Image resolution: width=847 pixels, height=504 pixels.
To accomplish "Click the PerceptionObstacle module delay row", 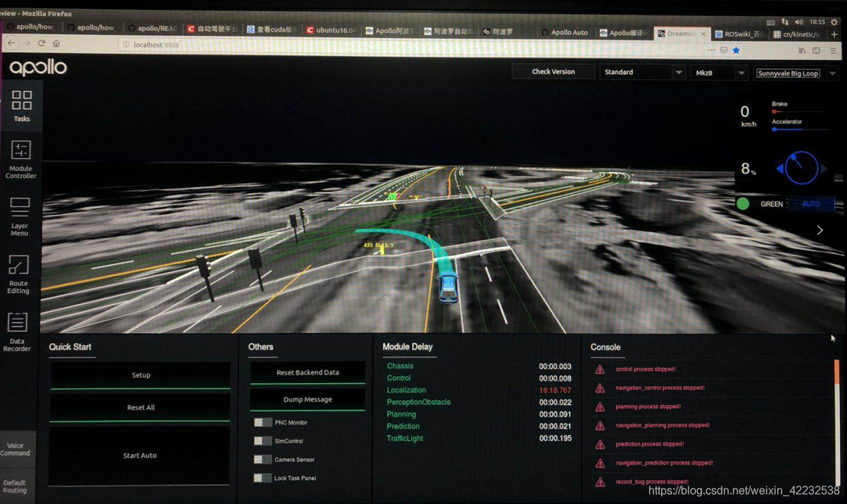I will (x=479, y=402).
